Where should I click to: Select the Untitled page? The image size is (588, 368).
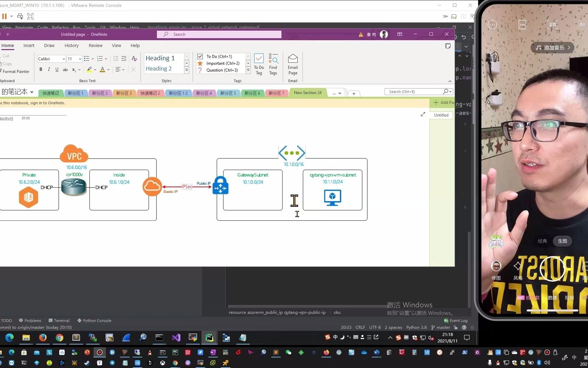441,115
